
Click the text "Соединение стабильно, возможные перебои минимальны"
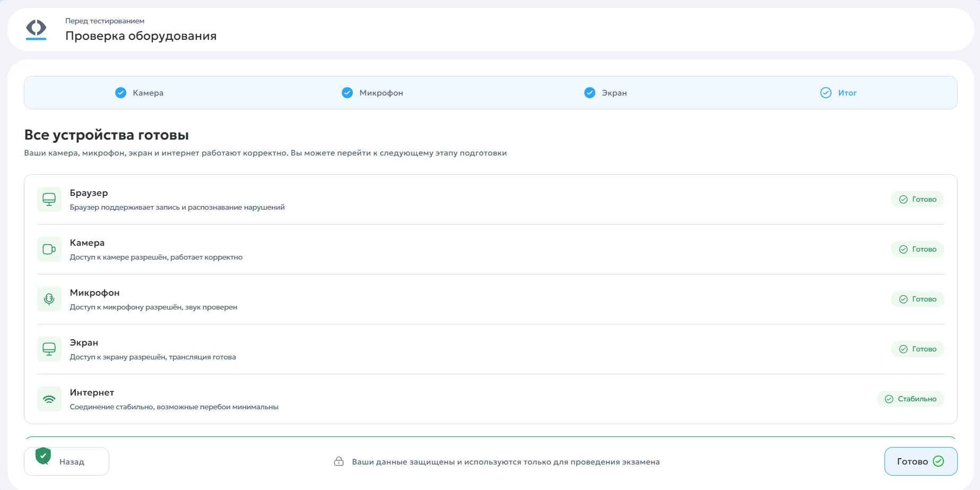(x=174, y=407)
